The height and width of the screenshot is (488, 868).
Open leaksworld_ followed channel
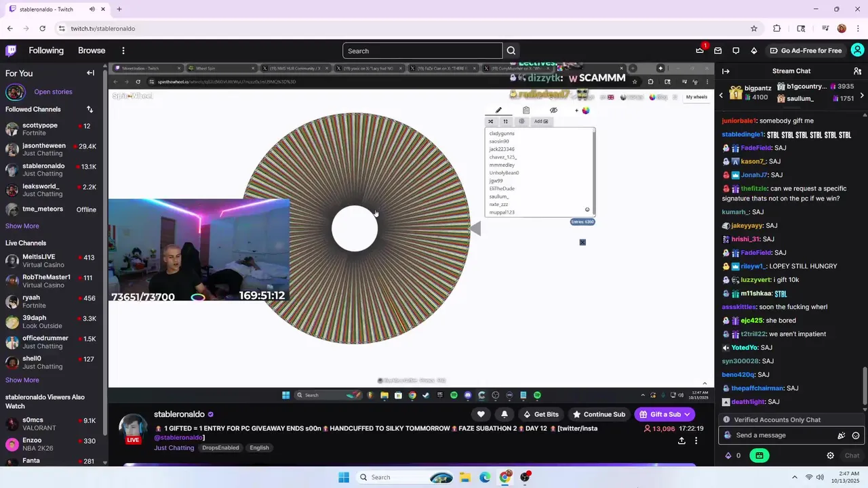point(51,190)
